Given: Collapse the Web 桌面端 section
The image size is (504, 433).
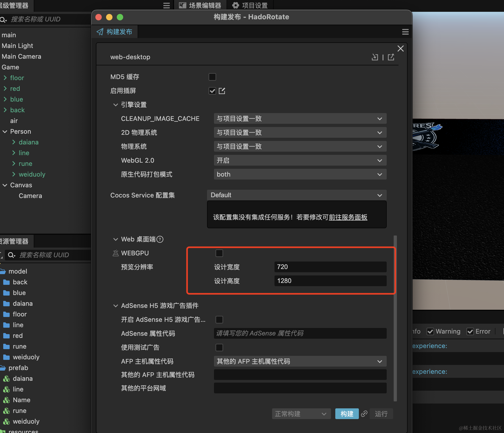Looking at the screenshot, I should pos(116,239).
